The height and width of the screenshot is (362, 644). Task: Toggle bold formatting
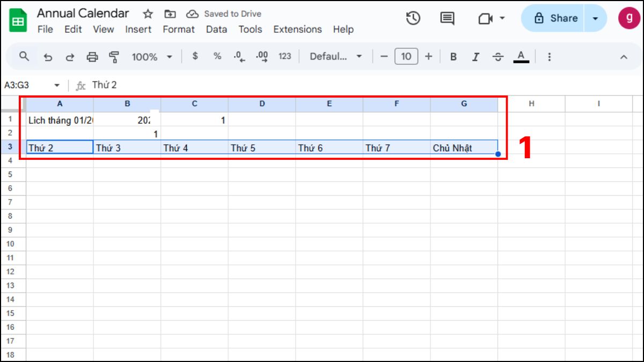click(453, 56)
